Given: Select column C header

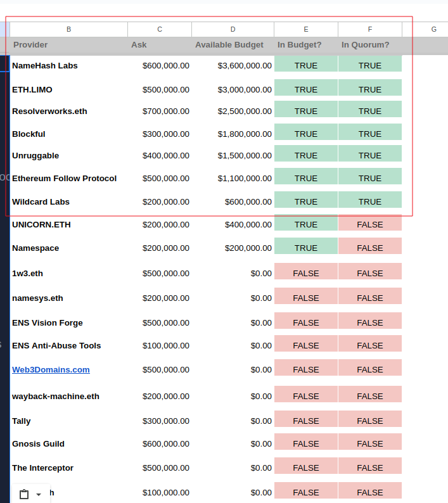Looking at the screenshot, I should pos(160,29).
